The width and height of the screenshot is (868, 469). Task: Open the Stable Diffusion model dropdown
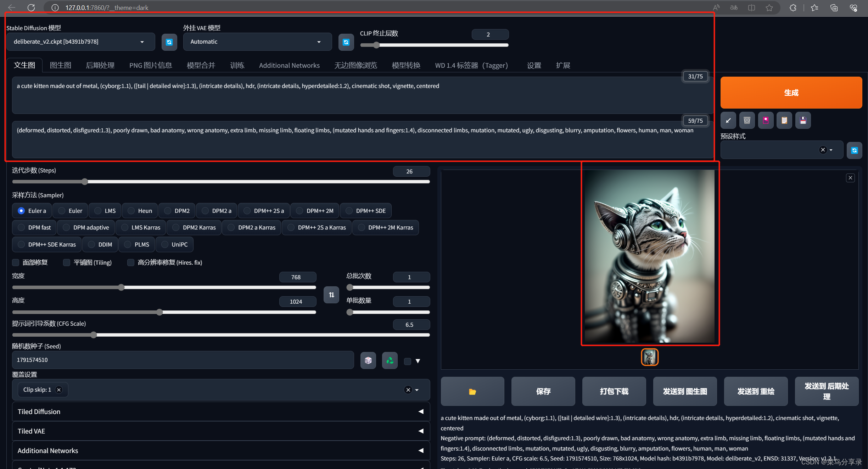coord(80,42)
